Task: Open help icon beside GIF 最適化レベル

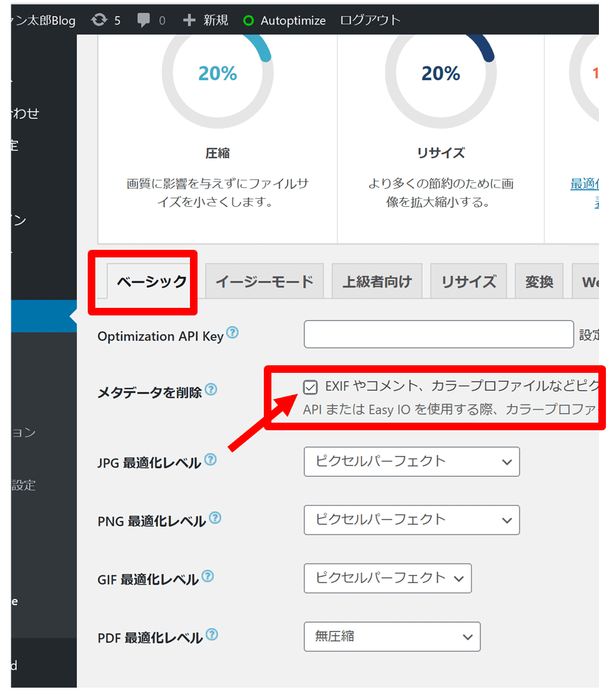Action: (208, 577)
